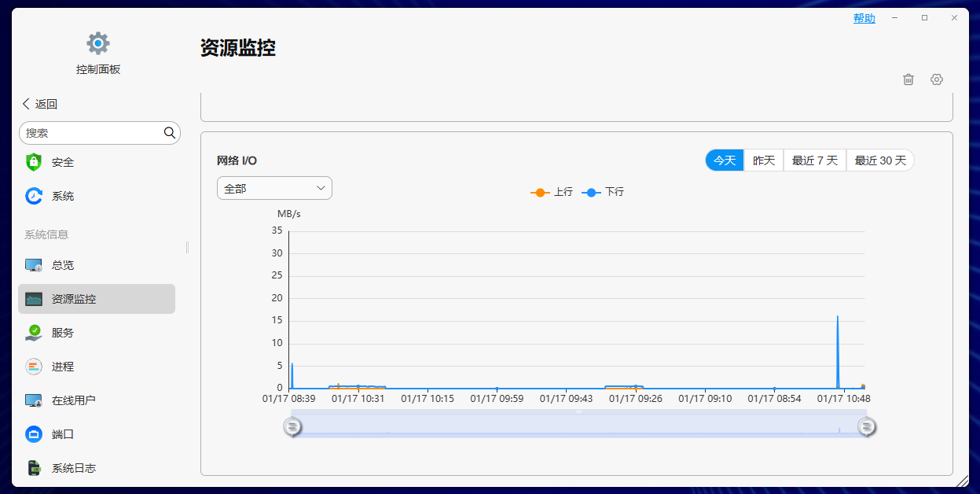
Task: Go back via 返回 label
Action: pyautogui.click(x=46, y=104)
